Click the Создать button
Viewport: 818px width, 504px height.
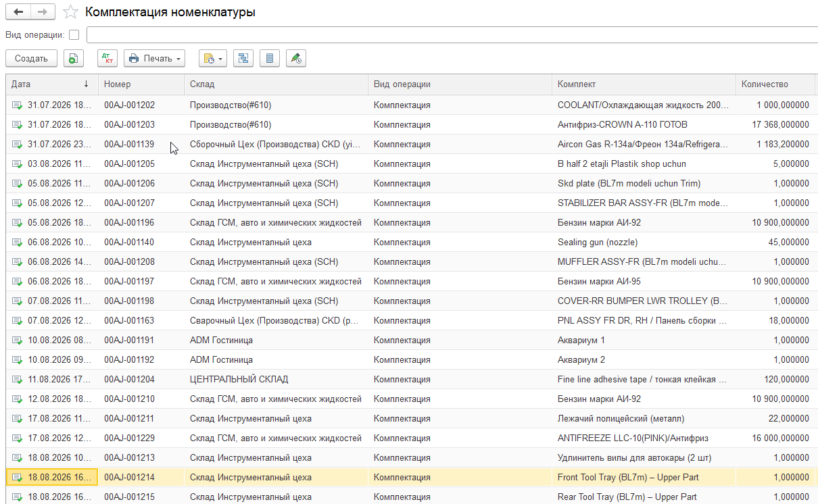pos(31,59)
